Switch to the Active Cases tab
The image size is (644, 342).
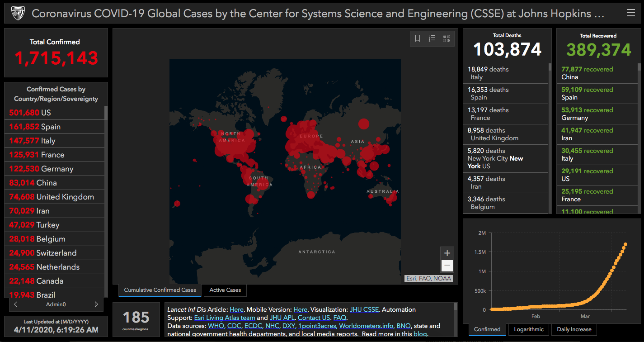[x=225, y=290]
